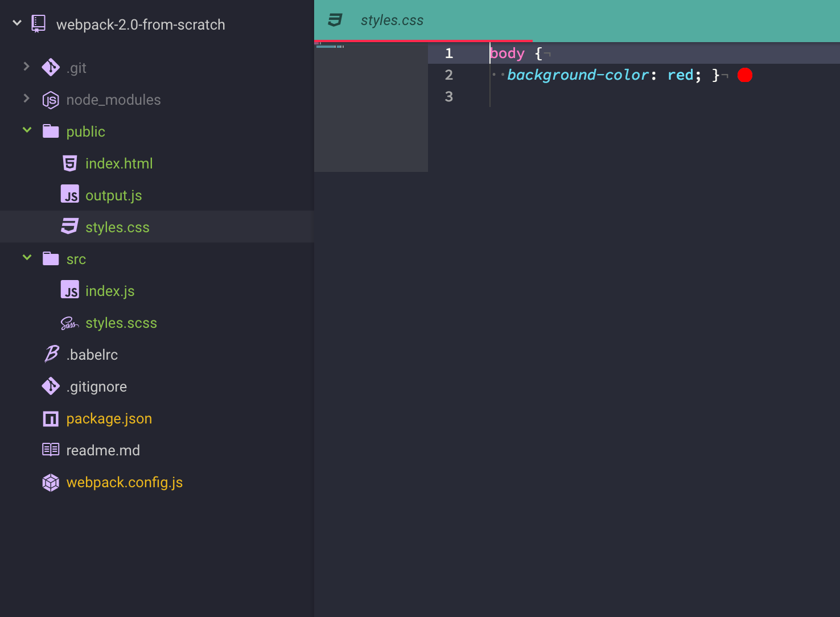840x617 pixels.
Task: Expand the node_modules folder
Action: [26, 98]
